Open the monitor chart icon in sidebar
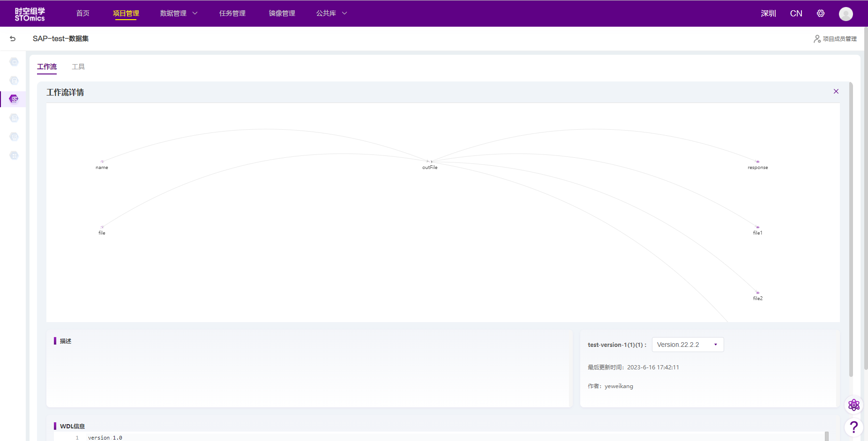Screen dimensions: 868x441 coord(14,137)
